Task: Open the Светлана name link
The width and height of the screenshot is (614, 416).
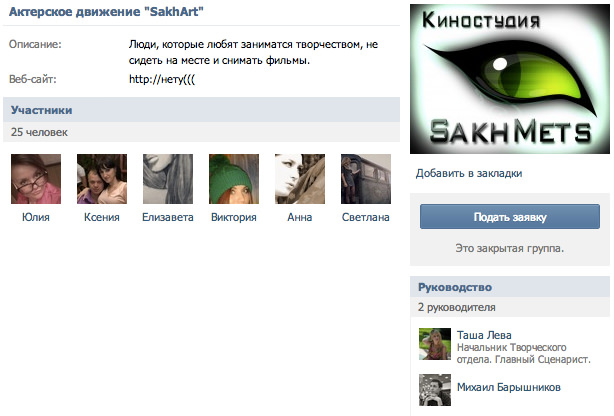Action: (x=366, y=217)
